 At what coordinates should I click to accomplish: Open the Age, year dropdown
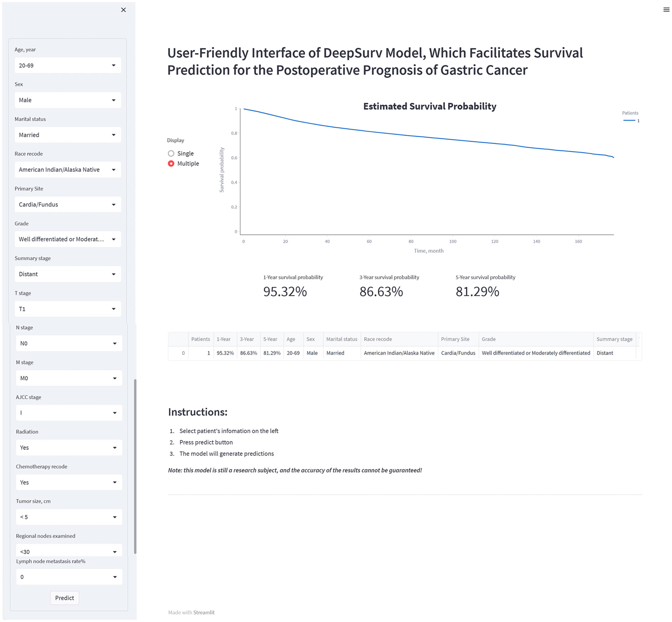[68, 65]
